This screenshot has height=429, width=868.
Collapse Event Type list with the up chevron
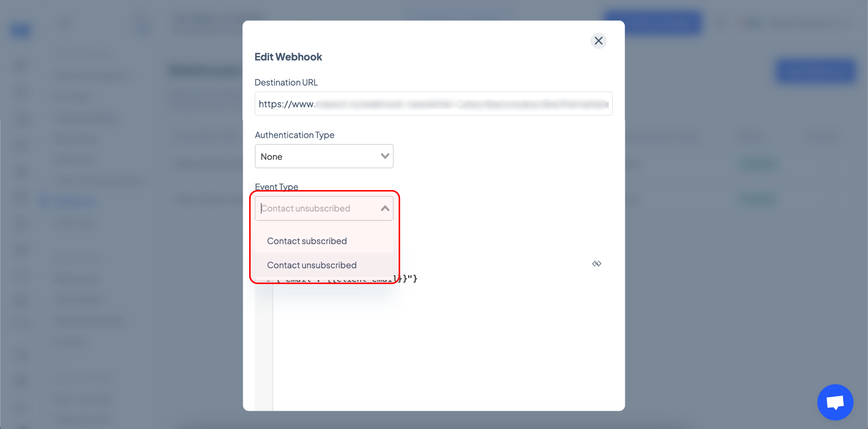(385, 208)
